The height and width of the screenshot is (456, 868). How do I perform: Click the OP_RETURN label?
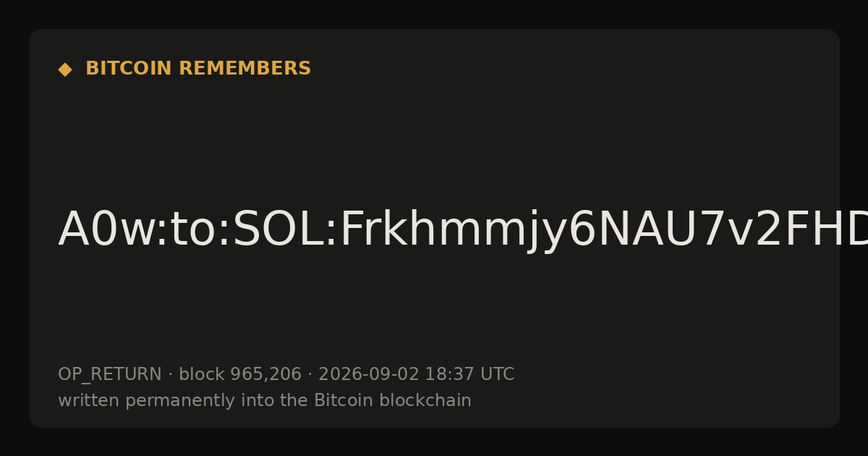point(110,375)
